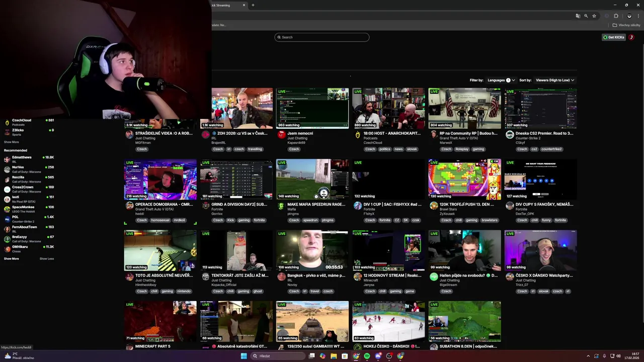Image resolution: width=644 pixels, height=362 pixels.
Task: Click Show Less under Recommended
Action: click(47, 258)
